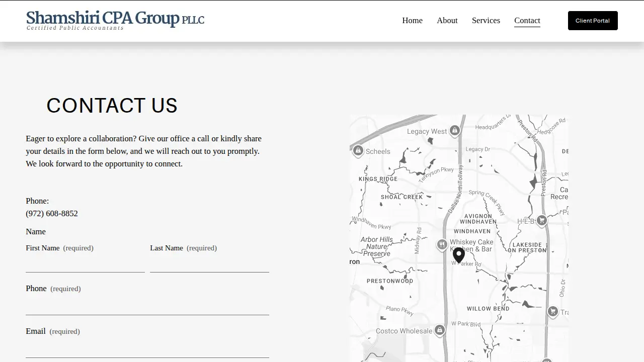Click the Tennyson Pkwy road label
644x362 pixels.
(x=436, y=174)
